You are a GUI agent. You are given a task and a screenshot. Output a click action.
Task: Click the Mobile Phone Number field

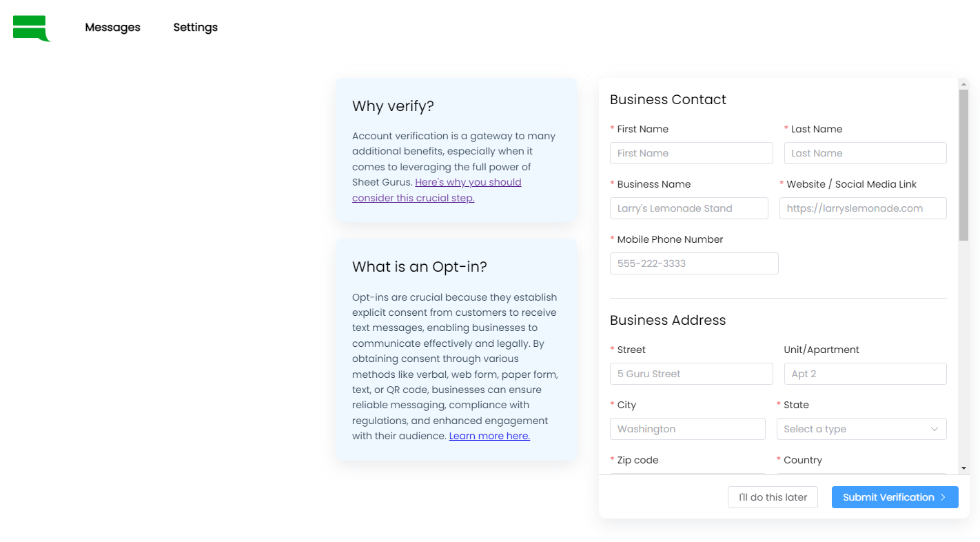694,263
